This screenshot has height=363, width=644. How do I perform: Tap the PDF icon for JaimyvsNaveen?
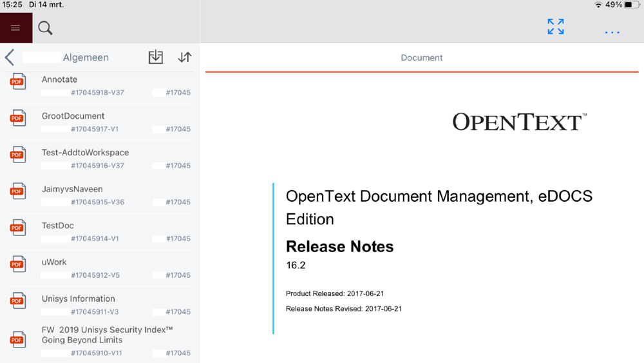click(17, 191)
